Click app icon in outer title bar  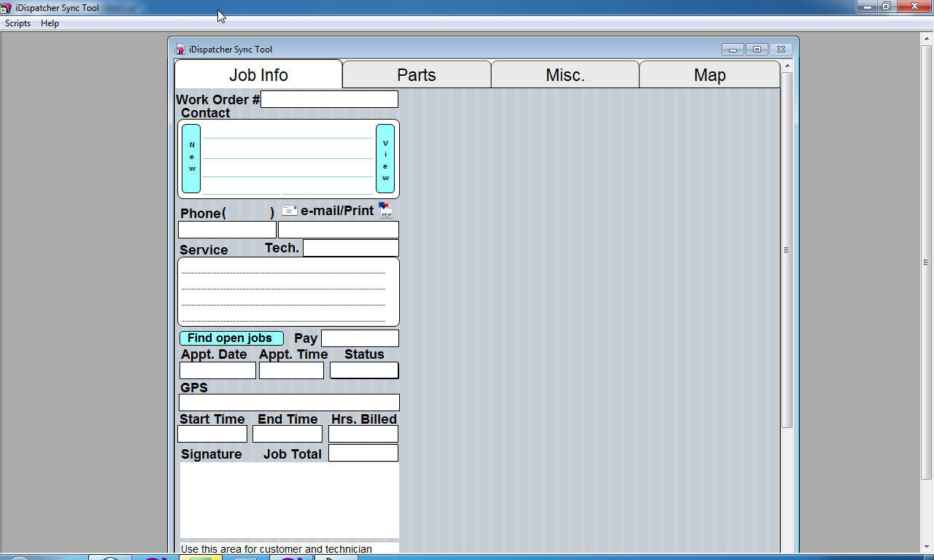coord(7,7)
